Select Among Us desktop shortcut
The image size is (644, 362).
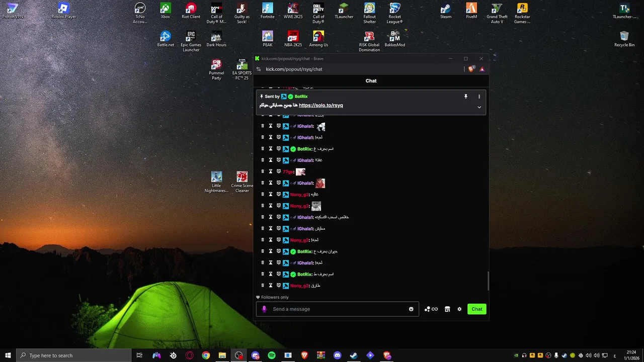pos(318,39)
